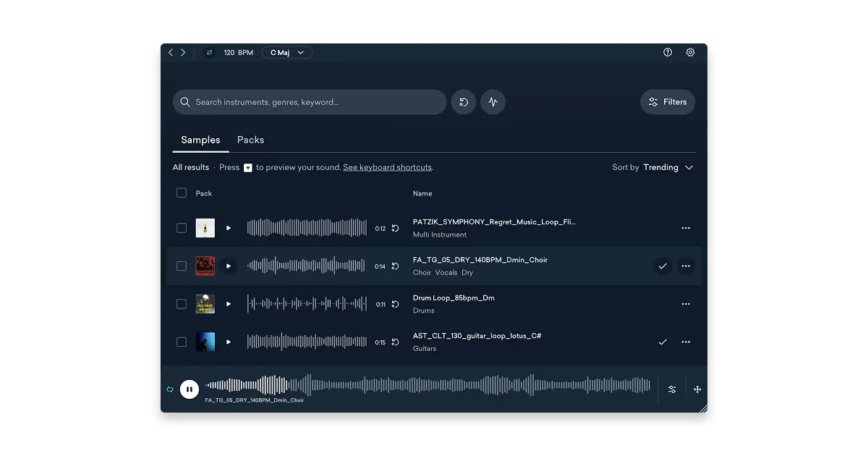Open the C Maj key dropdown

(287, 53)
